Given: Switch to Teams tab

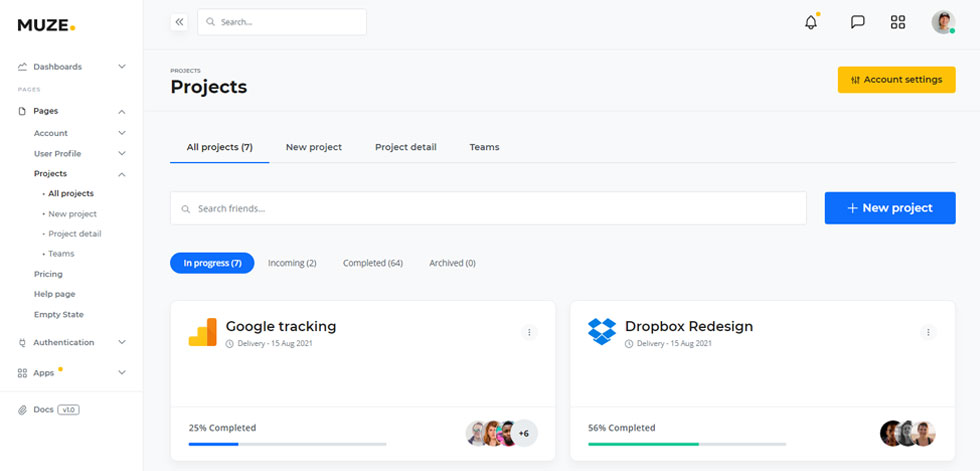Looking at the screenshot, I should tap(484, 147).
